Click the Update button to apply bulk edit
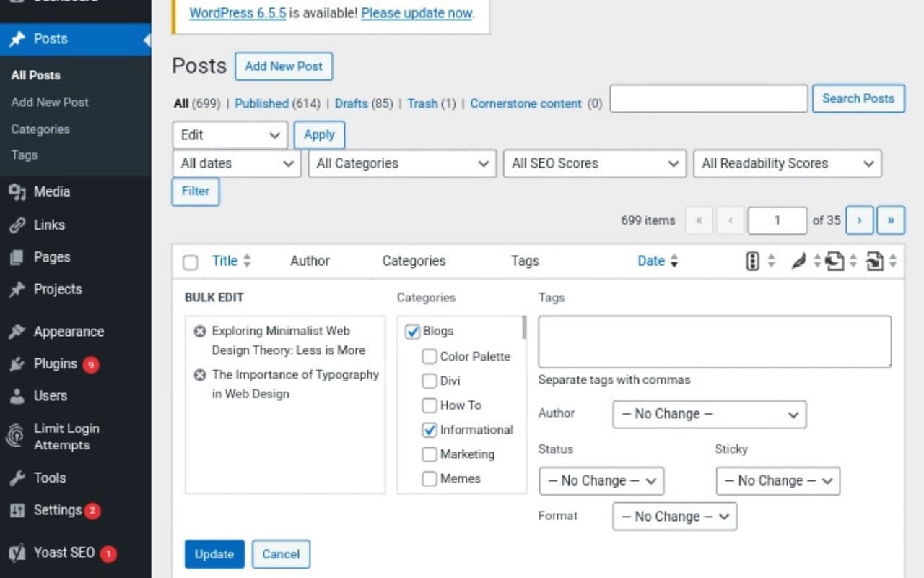This screenshot has height=578, width=924. (214, 554)
